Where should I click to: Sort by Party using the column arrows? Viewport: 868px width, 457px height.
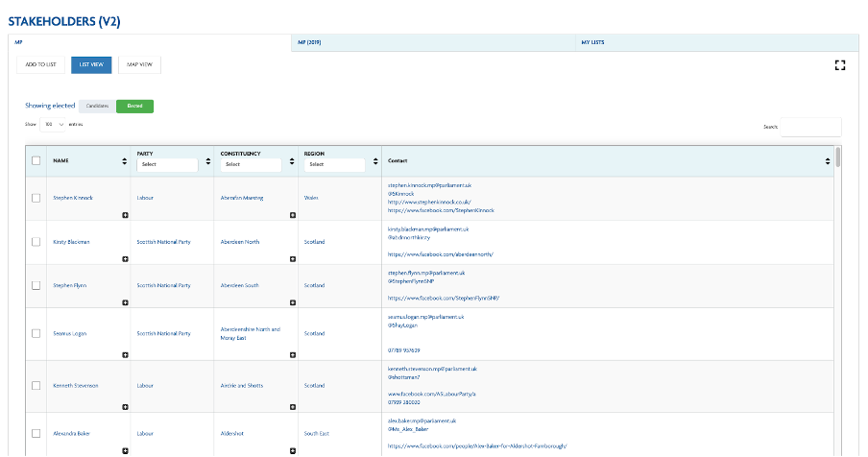pos(207,153)
